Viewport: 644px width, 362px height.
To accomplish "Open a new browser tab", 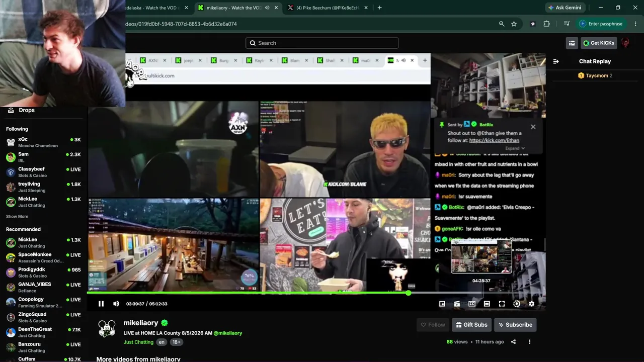I will (x=379, y=8).
